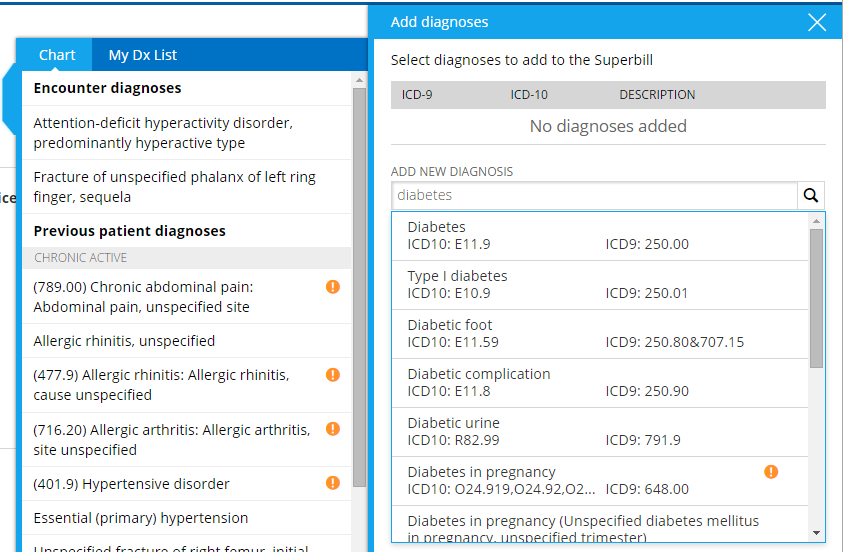Select Diabetes E11.9 search result

(x=598, y=236)
